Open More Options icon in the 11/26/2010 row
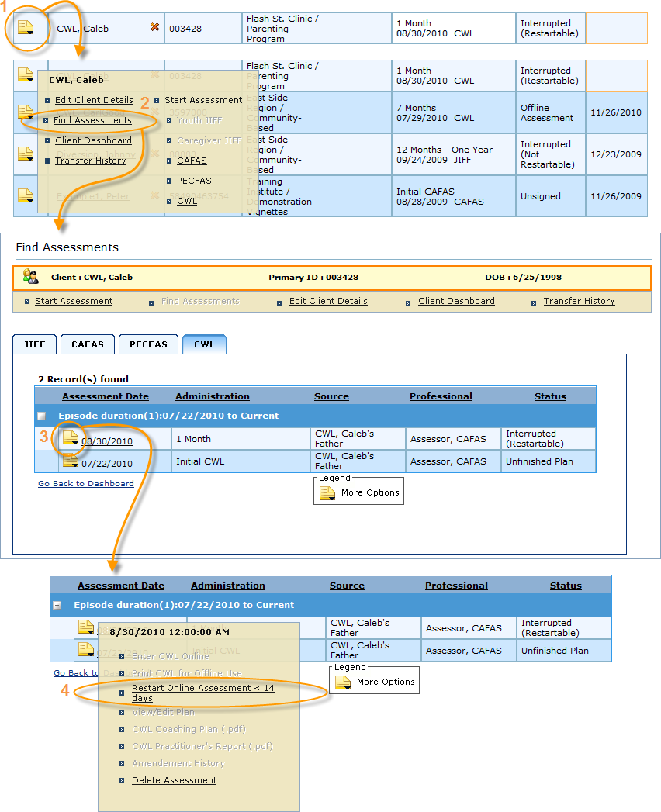 (26, 112)
